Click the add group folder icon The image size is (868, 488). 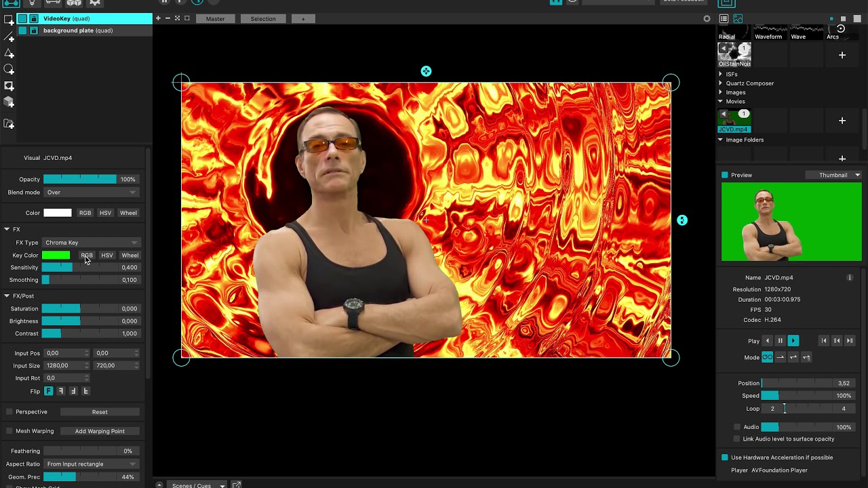point(9,123)
